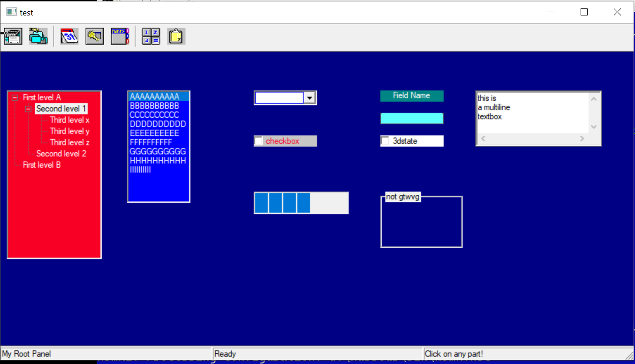The image size is (635, 364).
Task: Click the yellow clipboard toolbar icon
Action: [x=176, y=37]
